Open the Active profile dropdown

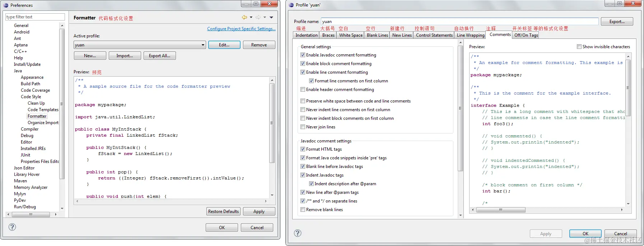coord(140,45)
